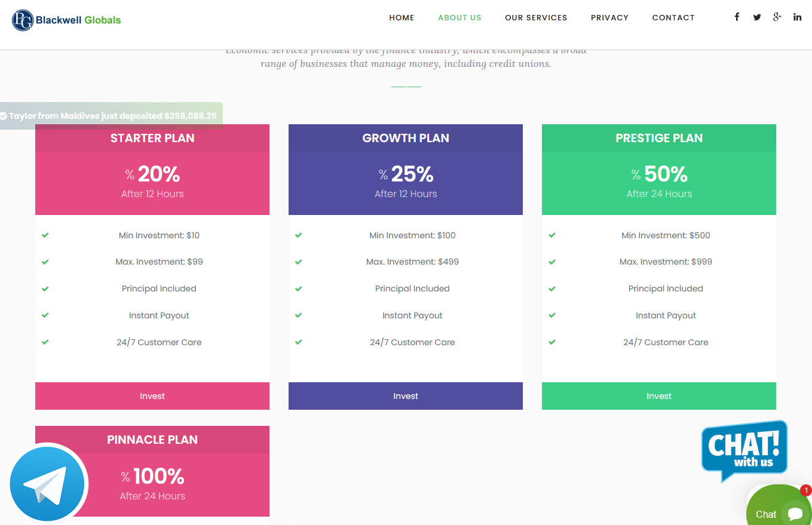The image size is (812, 525).
Task: Click 'Max. Investment: $499' text
Action: (412, 262)
